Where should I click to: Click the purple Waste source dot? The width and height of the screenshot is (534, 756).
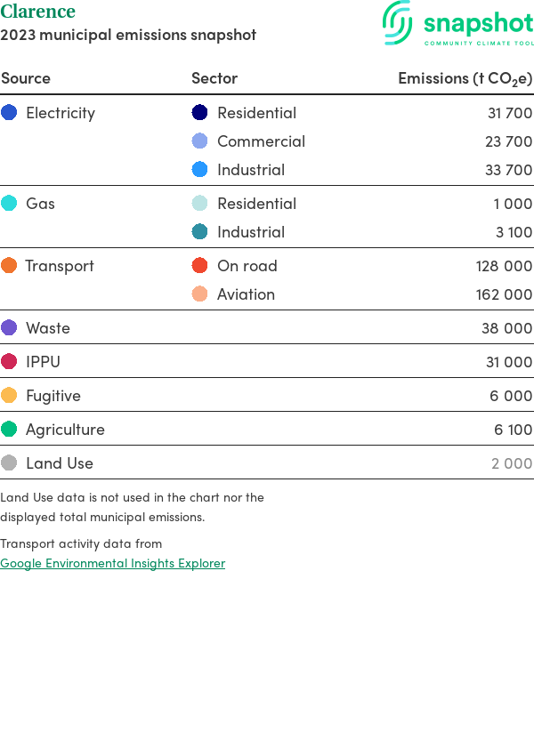pyautogui.click(x=9, y=327)
